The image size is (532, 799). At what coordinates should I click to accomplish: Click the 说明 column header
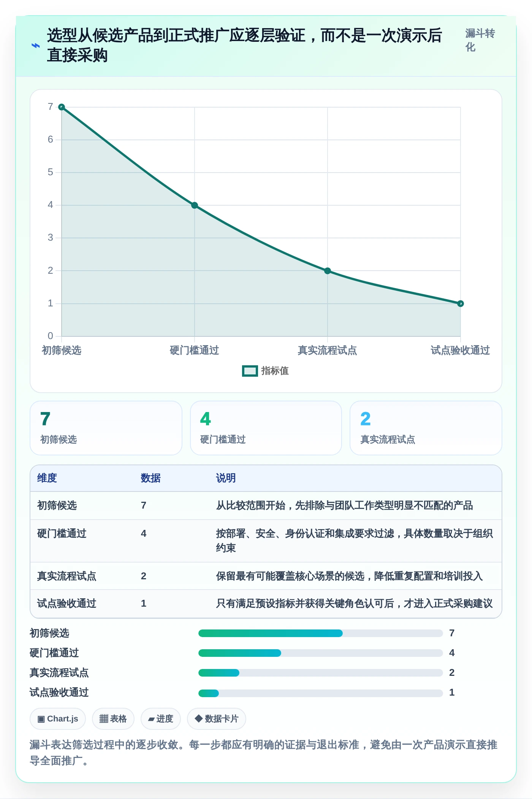coord(226,478)
